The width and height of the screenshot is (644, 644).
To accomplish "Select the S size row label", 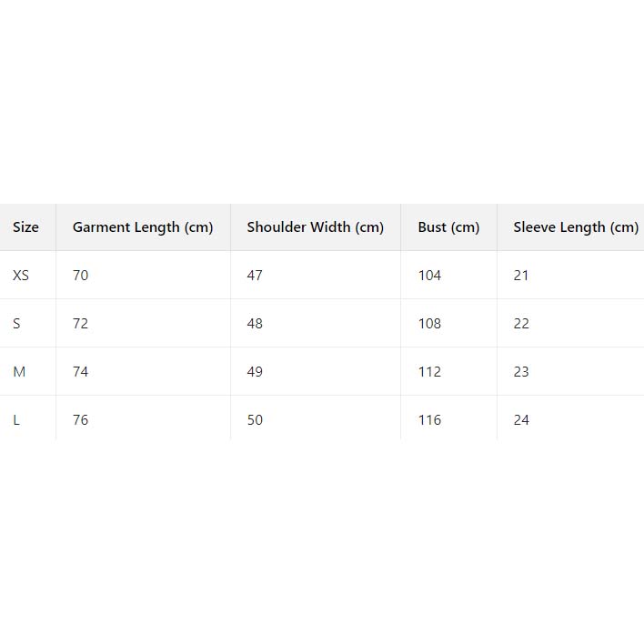I will click(x=16, y=324).
